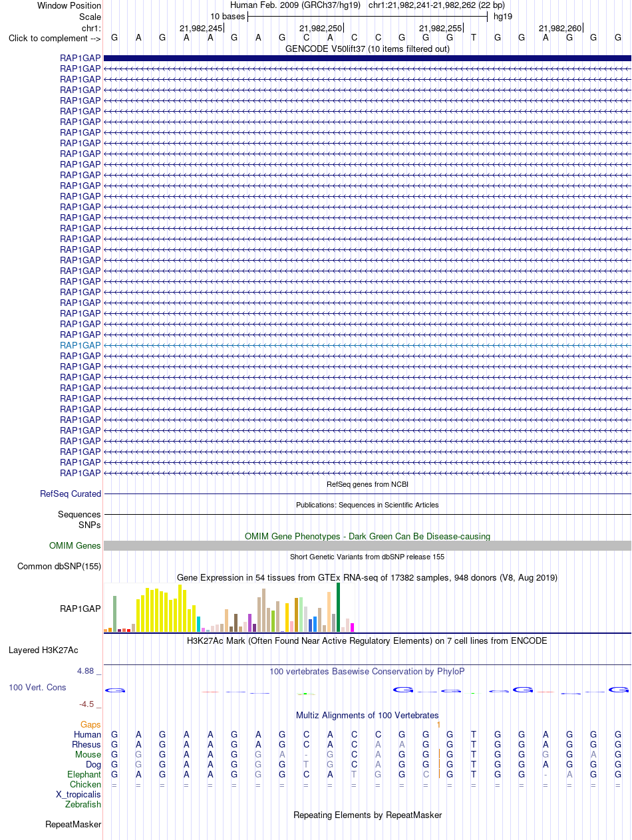This screenshot has height=840, width=632.
Task: Open 'Publications: Sequences in Scientific Articles' title
Action: [367, 505]
